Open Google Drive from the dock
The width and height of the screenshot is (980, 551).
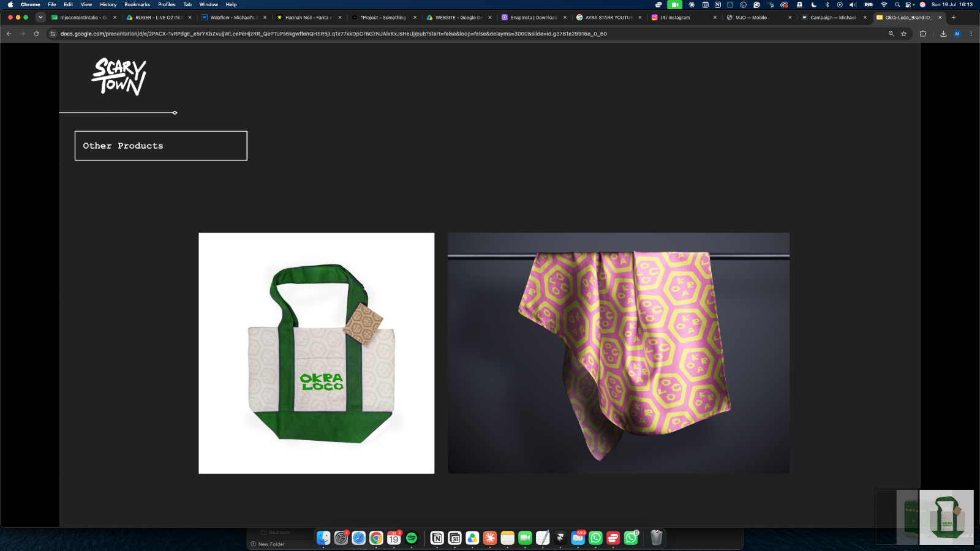[x=472, y=538]
